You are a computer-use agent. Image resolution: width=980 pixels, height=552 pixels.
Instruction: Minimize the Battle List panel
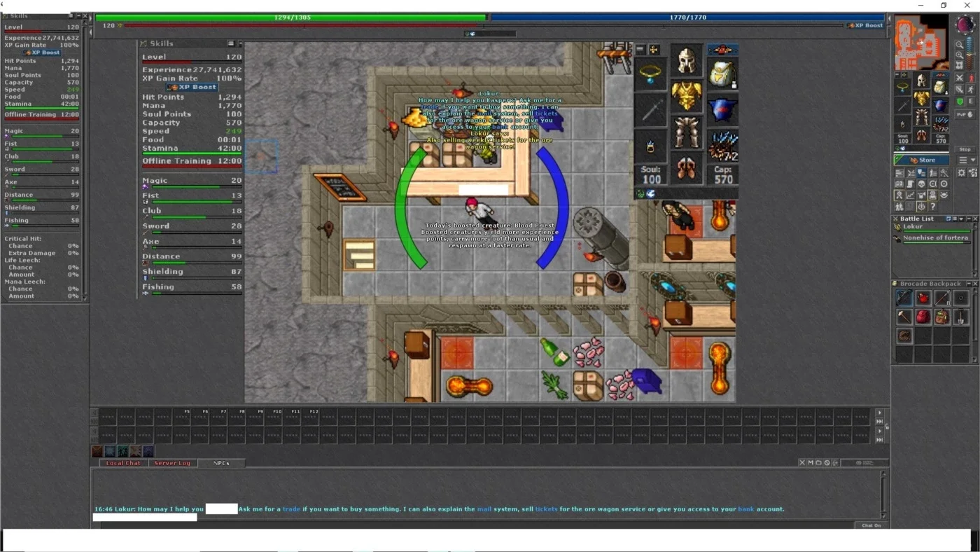coord(969,219)
